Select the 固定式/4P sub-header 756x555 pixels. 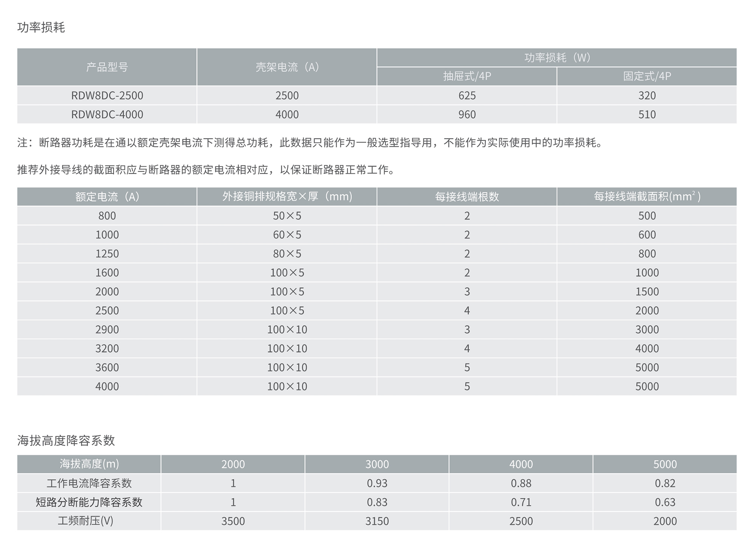coord(647,76)
